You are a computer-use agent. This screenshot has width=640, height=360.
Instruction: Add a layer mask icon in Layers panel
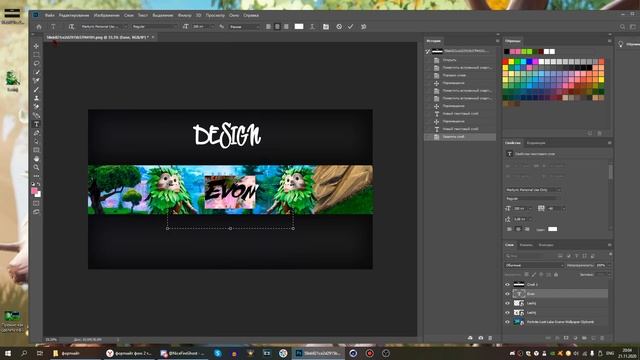566,338
